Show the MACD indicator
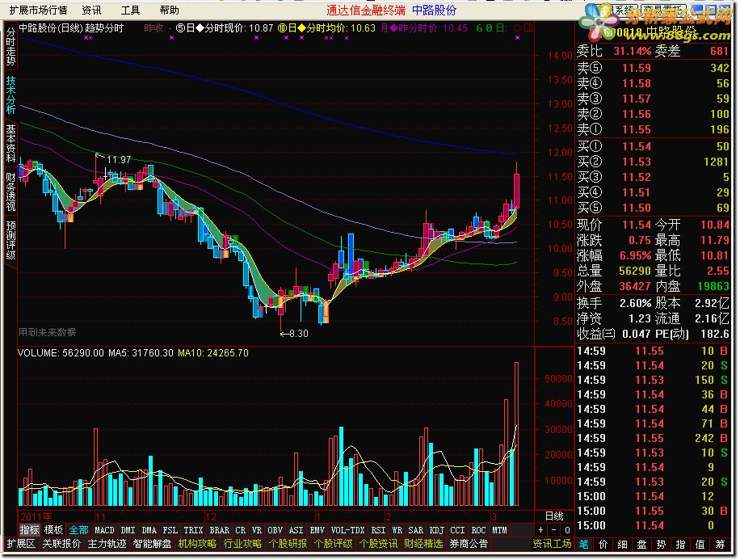 (104, 530)
